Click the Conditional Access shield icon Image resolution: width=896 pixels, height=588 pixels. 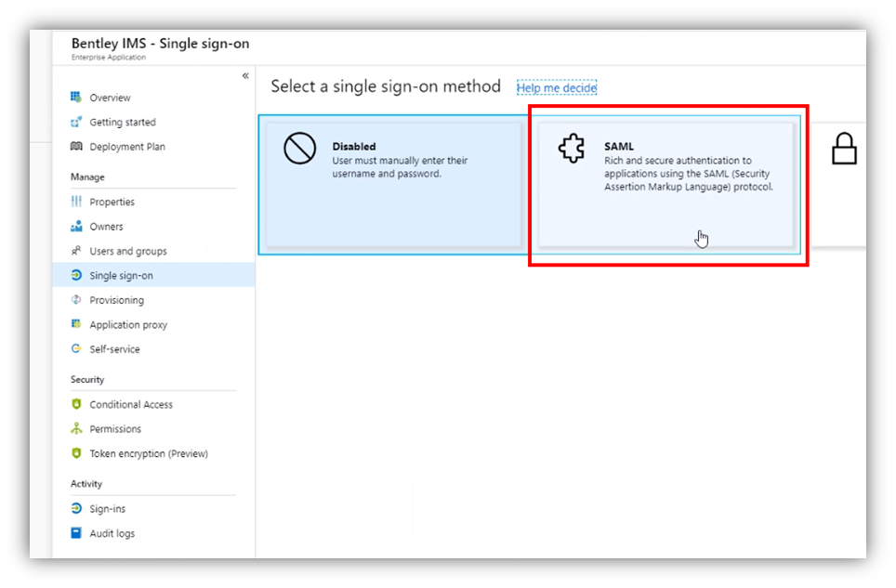tap(76, 403)
